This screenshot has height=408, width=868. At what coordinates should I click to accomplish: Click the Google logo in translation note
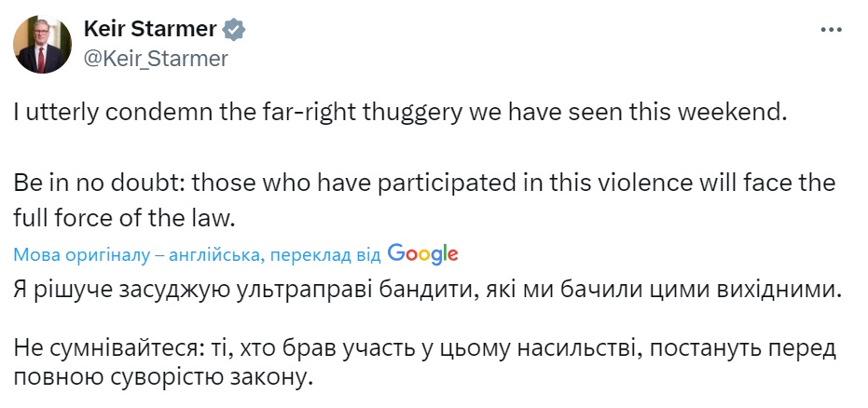422,253
